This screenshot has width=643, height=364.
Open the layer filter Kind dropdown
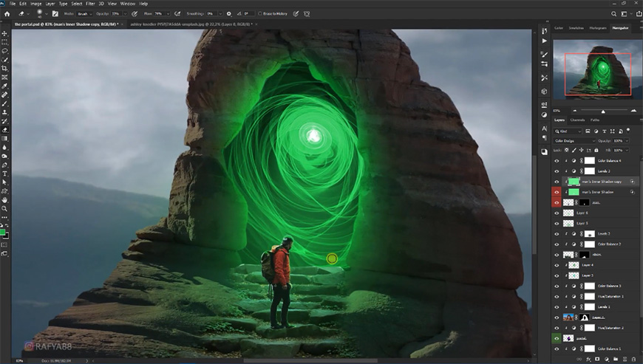click(x=568, y=131)
